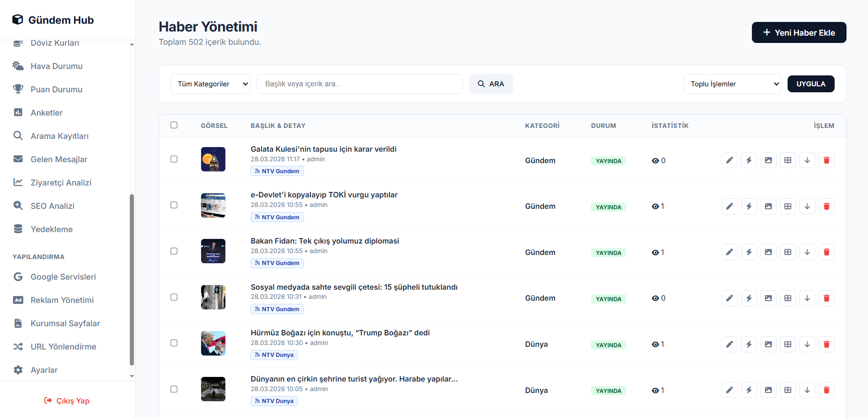Image resolution: width=868 pixels, height=419 pixels.
Task: Click the lightning bolt icon for e-Devlet news
Action: [749, 207]
